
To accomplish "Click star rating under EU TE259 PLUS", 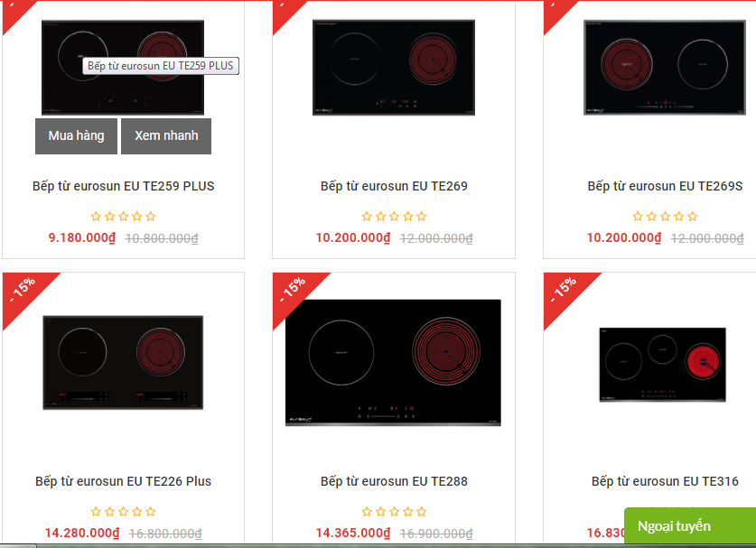I will pos(124,217).
